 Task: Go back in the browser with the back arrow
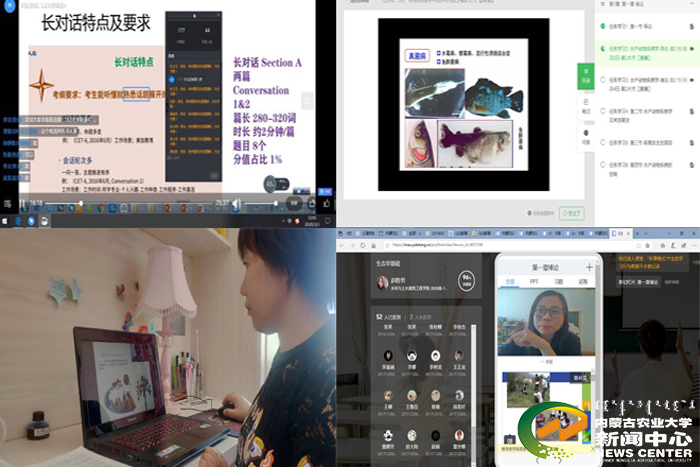[342, 245]
